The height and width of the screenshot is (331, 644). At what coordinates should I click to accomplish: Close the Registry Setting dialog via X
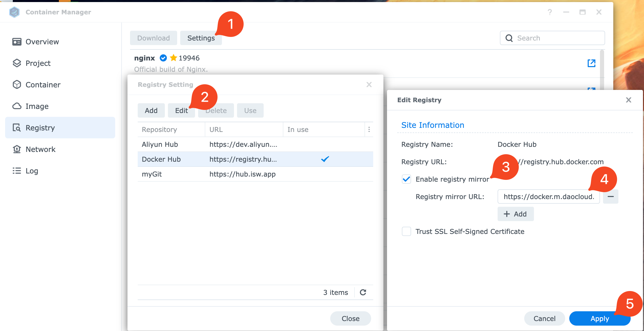pos(369,85)
